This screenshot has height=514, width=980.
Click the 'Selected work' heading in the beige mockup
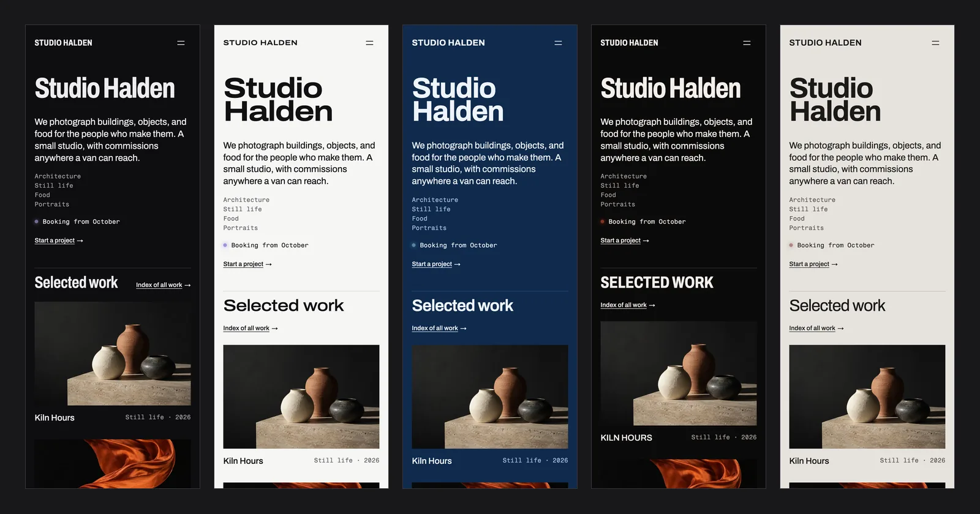click(837, 306)
